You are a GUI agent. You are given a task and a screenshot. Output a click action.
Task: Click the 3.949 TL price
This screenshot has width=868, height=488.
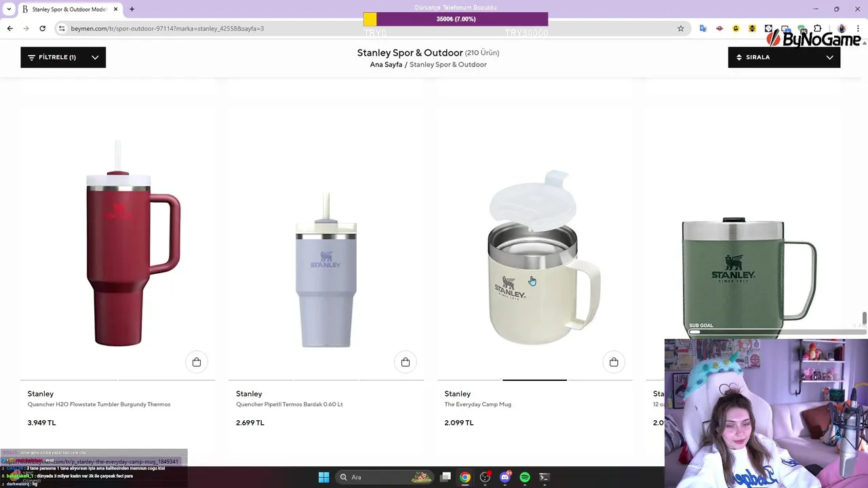tap(42, 422)
